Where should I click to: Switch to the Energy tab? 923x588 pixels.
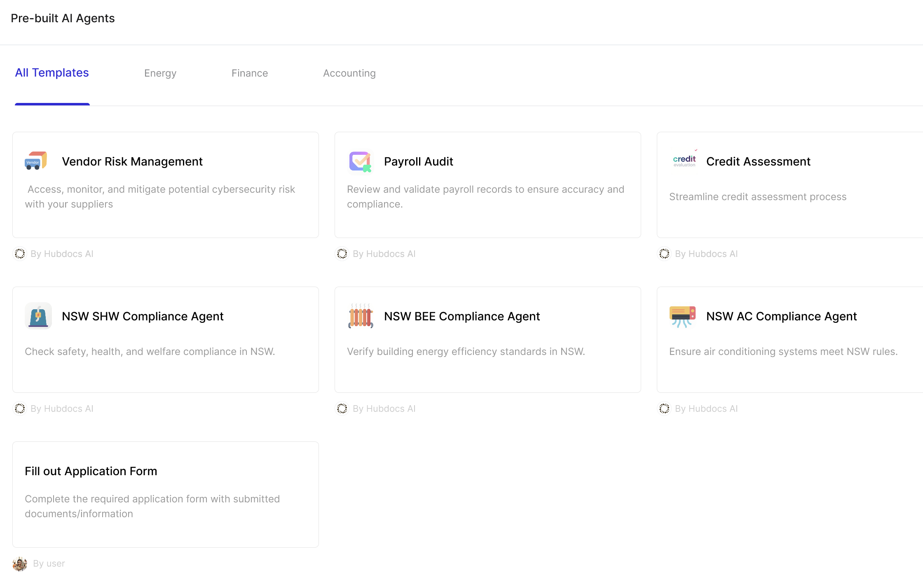click(160, 73)
